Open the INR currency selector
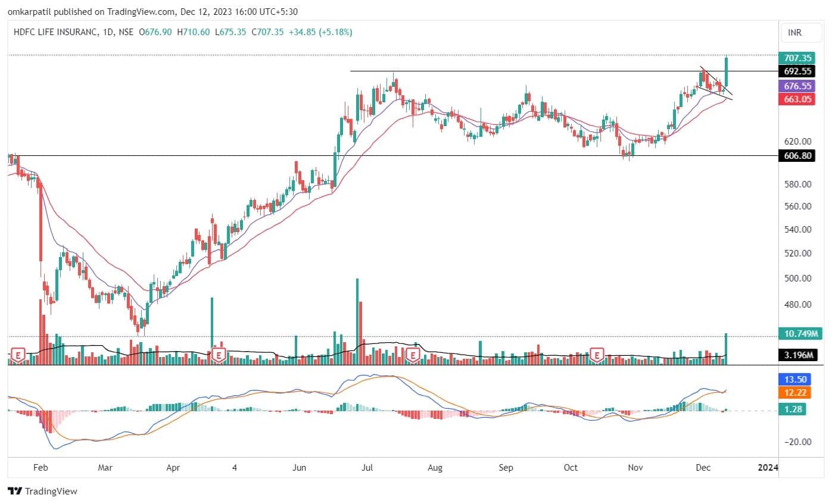 coord(794,32)
